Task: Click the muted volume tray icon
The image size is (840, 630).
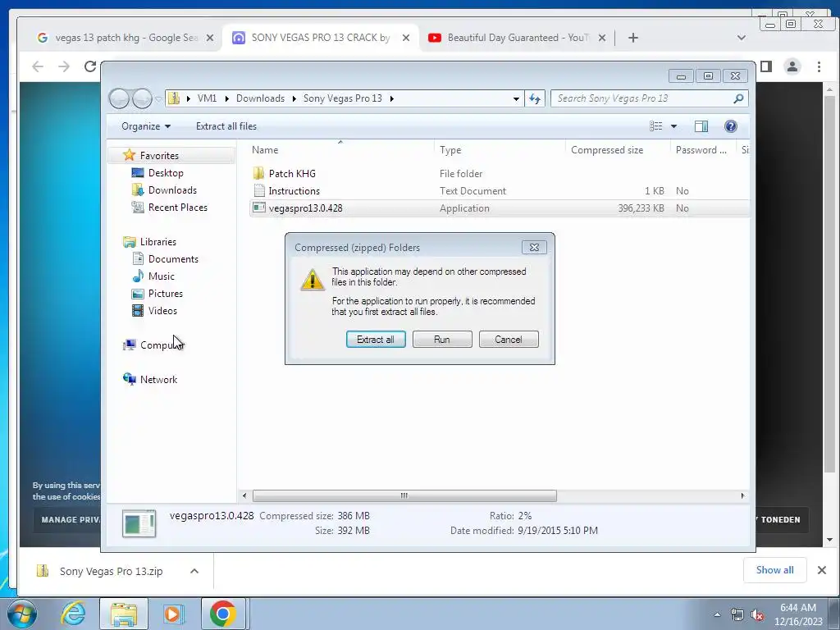Action: [757, 615]
